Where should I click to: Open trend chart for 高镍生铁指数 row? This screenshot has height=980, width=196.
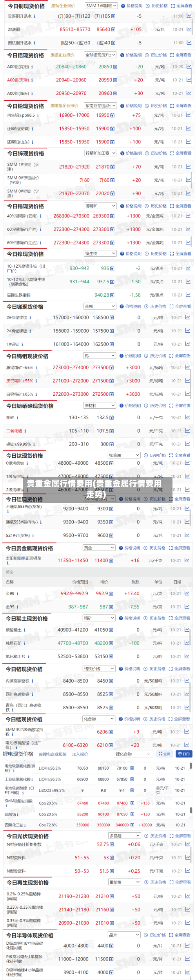click(x=188, y=295)
